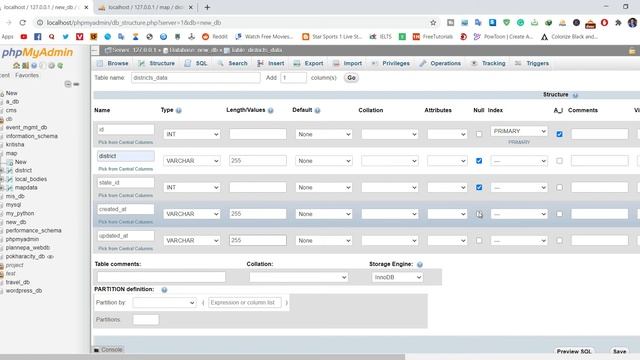Open the Export tab
Image resolution: width=640 pixels, height=360 pixels.
coord(309,64)
